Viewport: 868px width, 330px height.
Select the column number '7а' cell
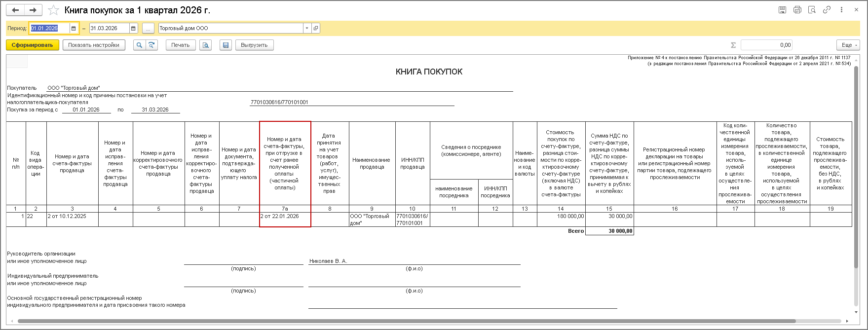[x=285, y=209]
